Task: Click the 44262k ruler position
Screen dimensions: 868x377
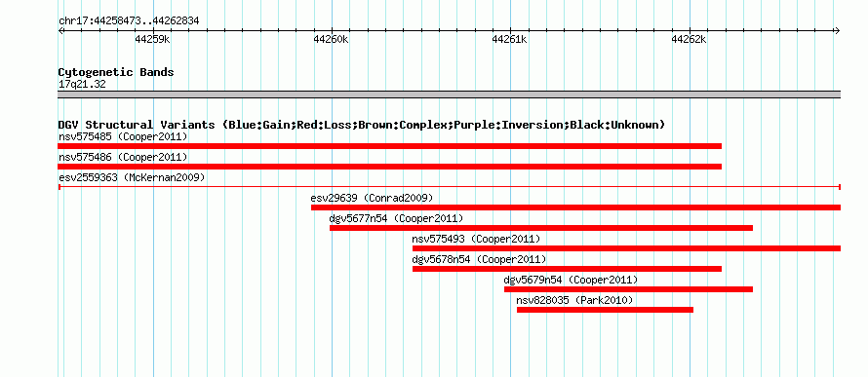Action: [690, 39]
